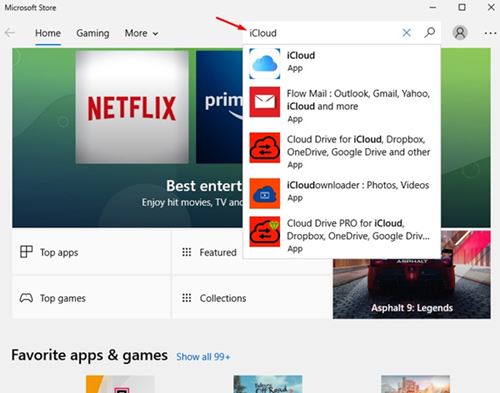Clear the search box with X
This screenshot has width=500, height=393.
coord(406,33)
